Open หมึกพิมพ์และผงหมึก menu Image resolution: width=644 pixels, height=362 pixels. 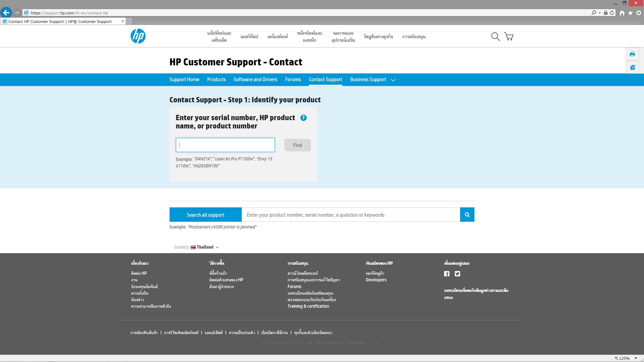click(x=309, y=37)
